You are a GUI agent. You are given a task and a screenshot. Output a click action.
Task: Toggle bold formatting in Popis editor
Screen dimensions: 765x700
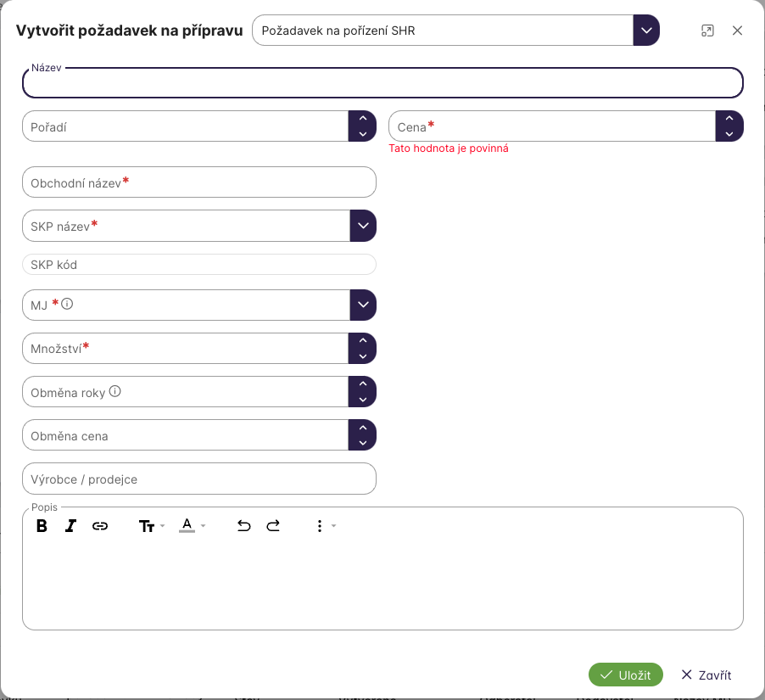[42, 526]
